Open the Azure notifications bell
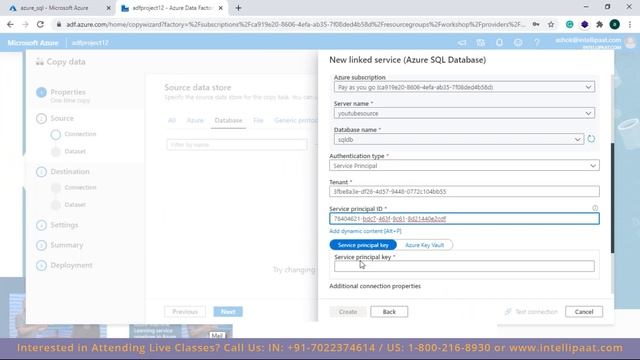 499,42
